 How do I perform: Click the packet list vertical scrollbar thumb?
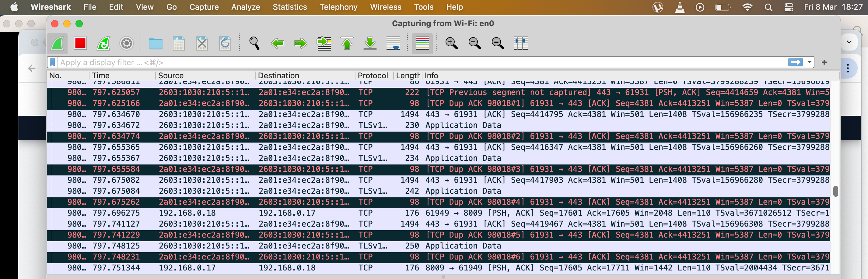[835, 191]
